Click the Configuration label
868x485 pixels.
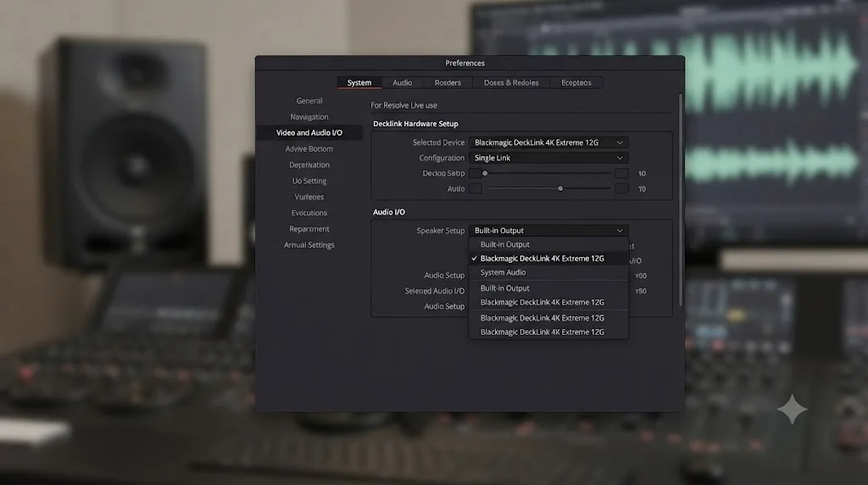[x=442, y=158]
